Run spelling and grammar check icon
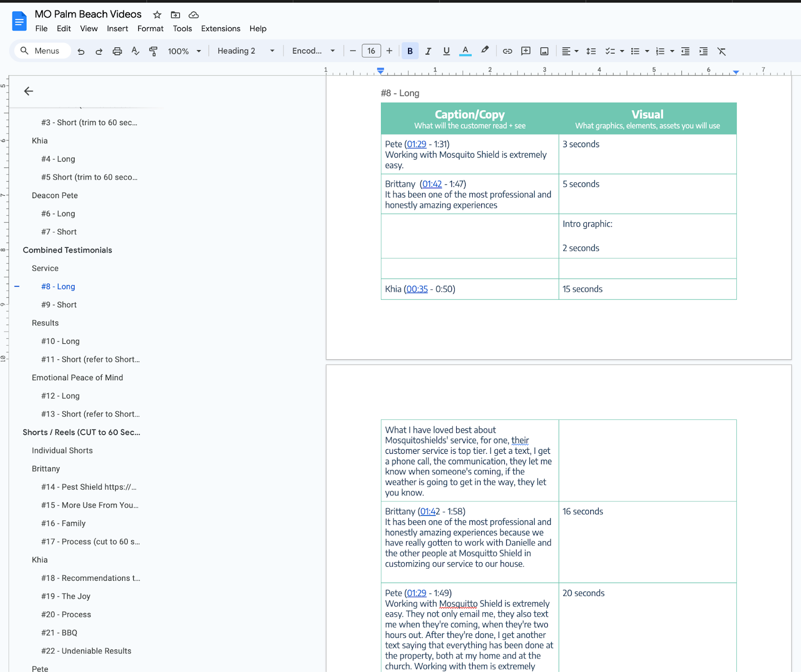 tap(135, 51)
